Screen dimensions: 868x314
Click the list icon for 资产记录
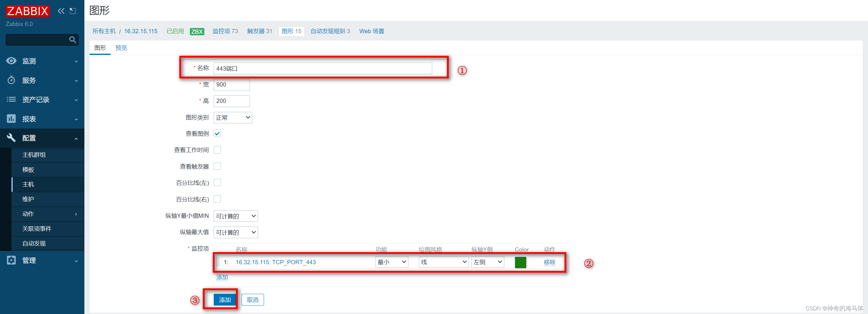tap(11, 100)
